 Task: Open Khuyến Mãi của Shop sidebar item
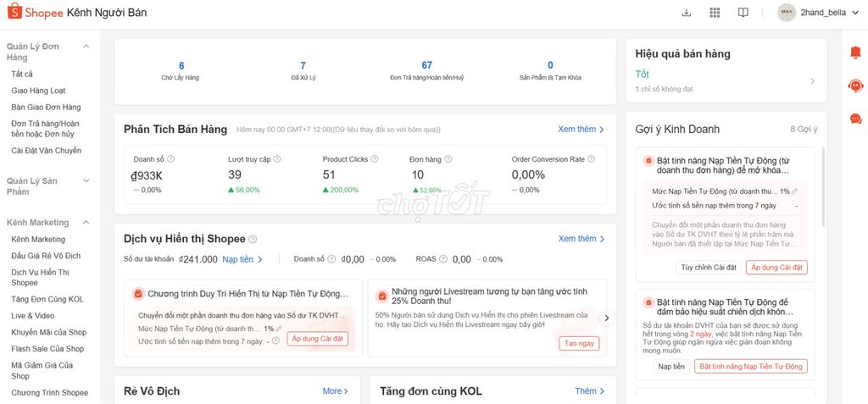point(48,332)
